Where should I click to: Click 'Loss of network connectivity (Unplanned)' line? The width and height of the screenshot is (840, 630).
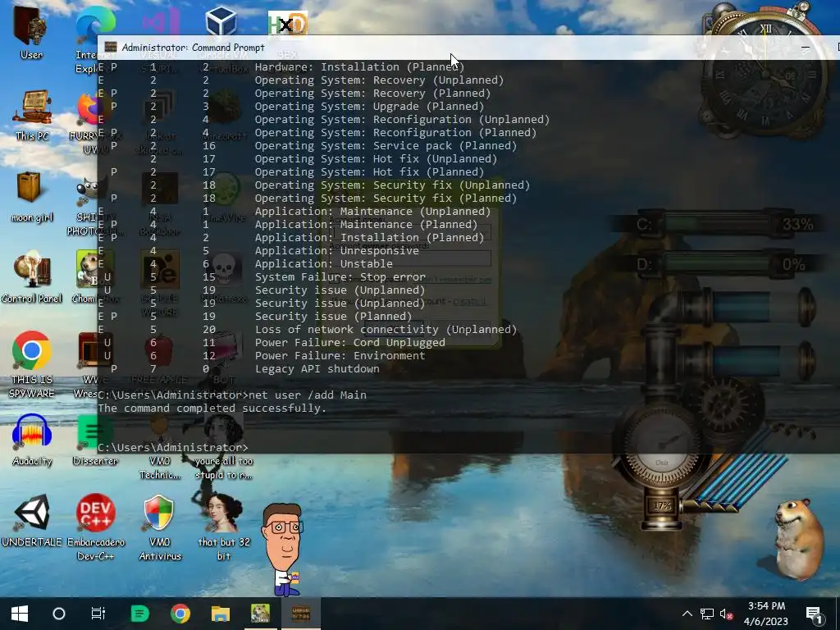click(x=386, y=330)
